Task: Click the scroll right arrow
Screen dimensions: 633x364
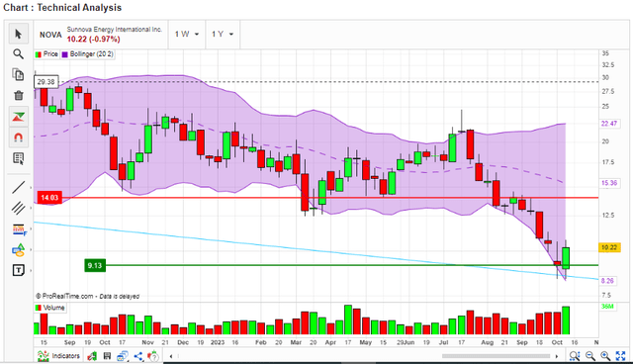Action: [x=556, y=356]
